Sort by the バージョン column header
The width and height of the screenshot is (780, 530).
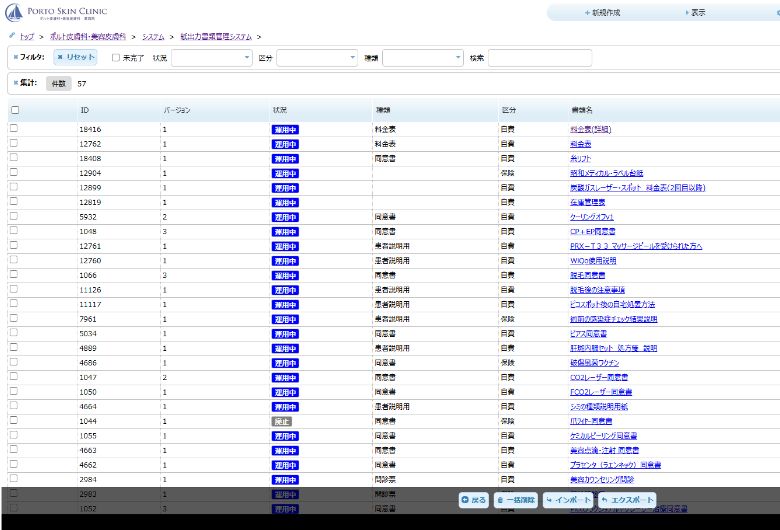[177, 110]
